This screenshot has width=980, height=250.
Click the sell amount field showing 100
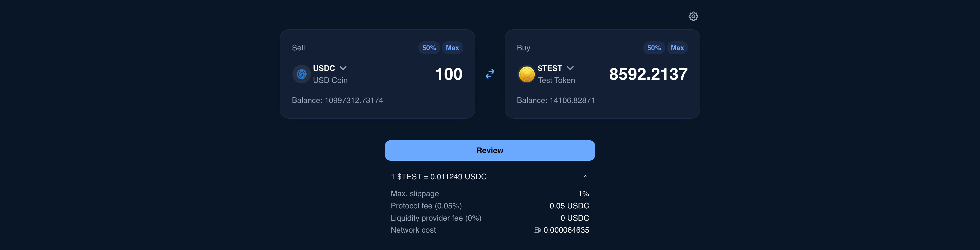click(x=449, y=74)
